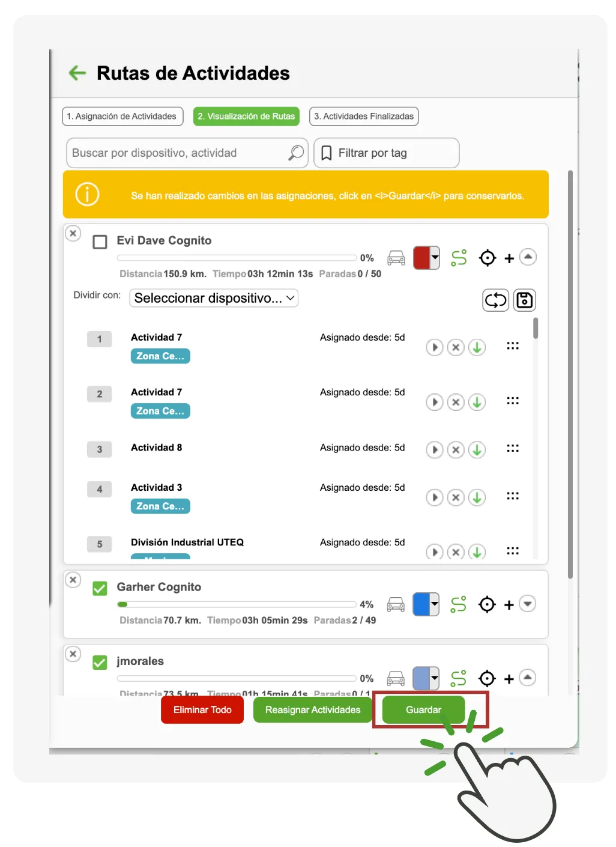Uncheck the jmorales checkbox
Viewport: 616px width, 847px height.
point(100,662)
